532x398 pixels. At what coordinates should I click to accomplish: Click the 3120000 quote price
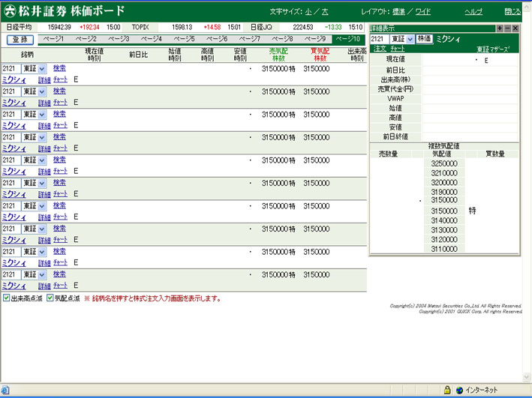pos(444,240)
